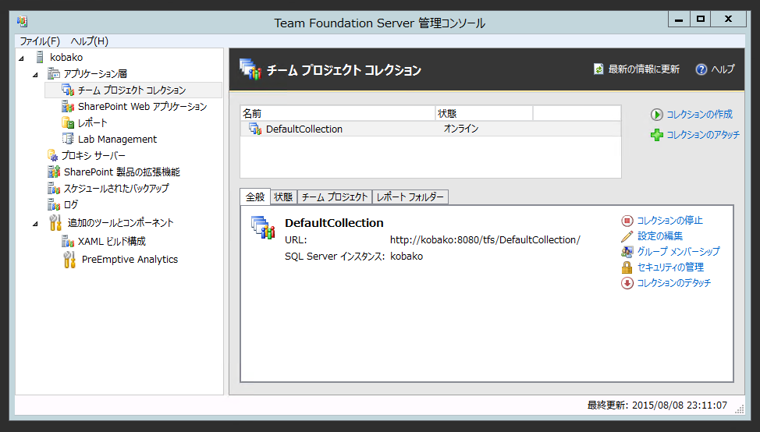Click the bold DefaultCollection heading in details
Image resolution: width=760 pixels, height=432 pixels.
pos(334,223)
